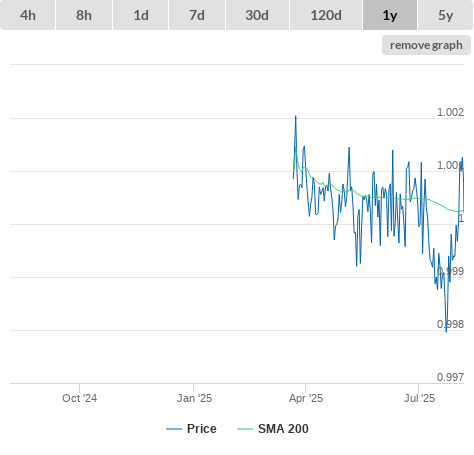
Task: Click the Jul '25 axis label
Action: tap(419, 398)
